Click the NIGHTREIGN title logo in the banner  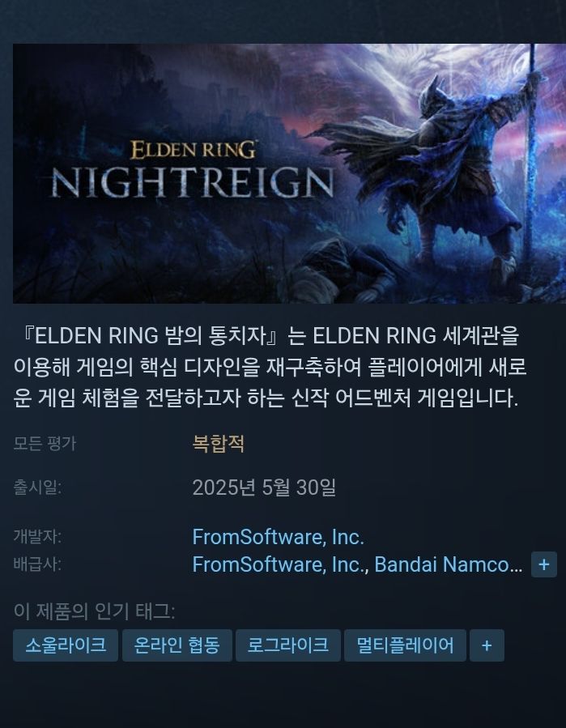click(192, 182)
